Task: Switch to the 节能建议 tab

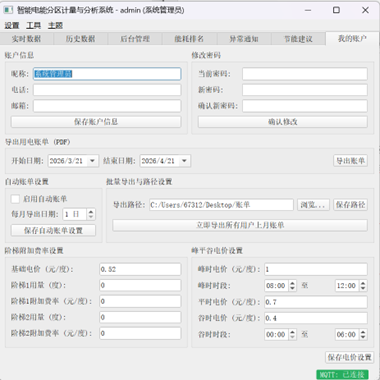Action: pyautogui.click(x=298, y=39)
